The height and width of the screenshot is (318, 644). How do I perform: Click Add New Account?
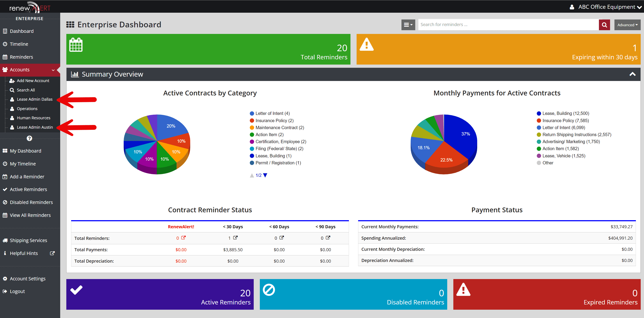pos(33,81)
